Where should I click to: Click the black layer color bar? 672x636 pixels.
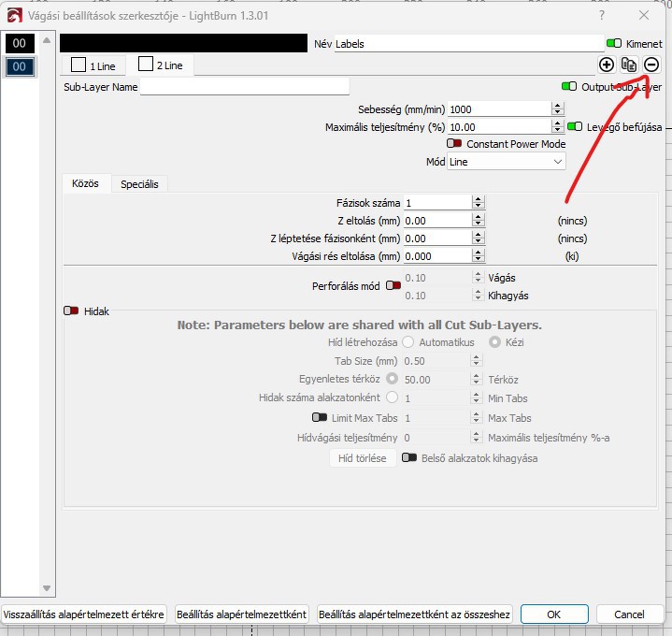[183, 43]
